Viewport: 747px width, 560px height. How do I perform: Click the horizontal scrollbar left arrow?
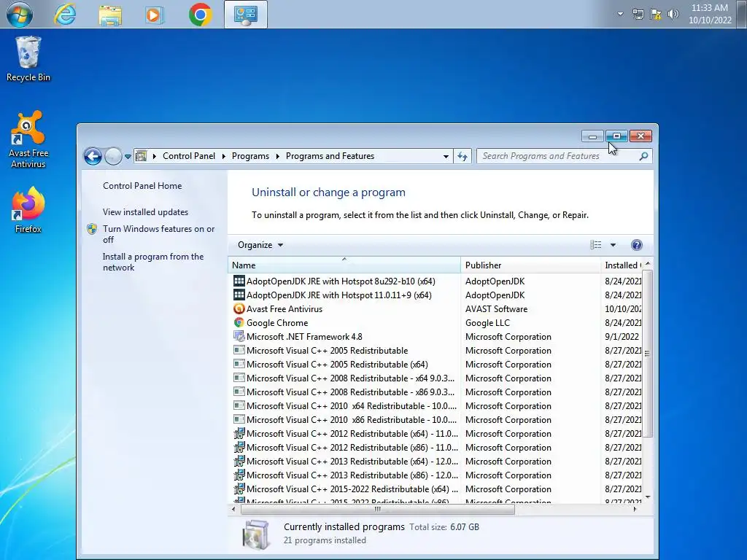pyautogui.click(x=233, y=509)
